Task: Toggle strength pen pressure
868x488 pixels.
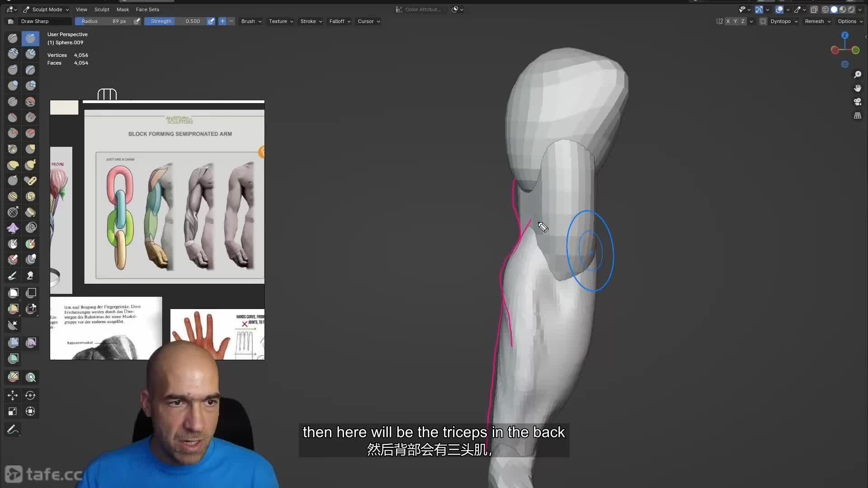Action: (211, 21)
